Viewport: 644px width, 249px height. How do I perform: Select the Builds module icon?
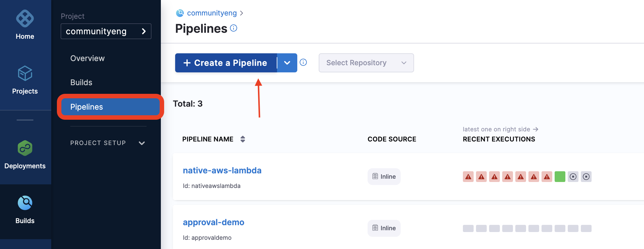[25, 203]
